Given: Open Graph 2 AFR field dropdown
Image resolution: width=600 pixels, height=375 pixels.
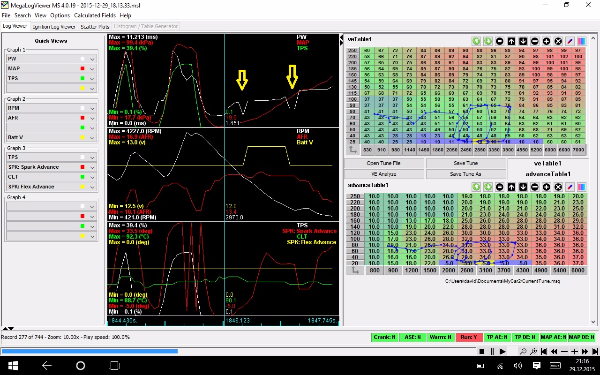Looking at the screenshot, I should tap(92, 118).
